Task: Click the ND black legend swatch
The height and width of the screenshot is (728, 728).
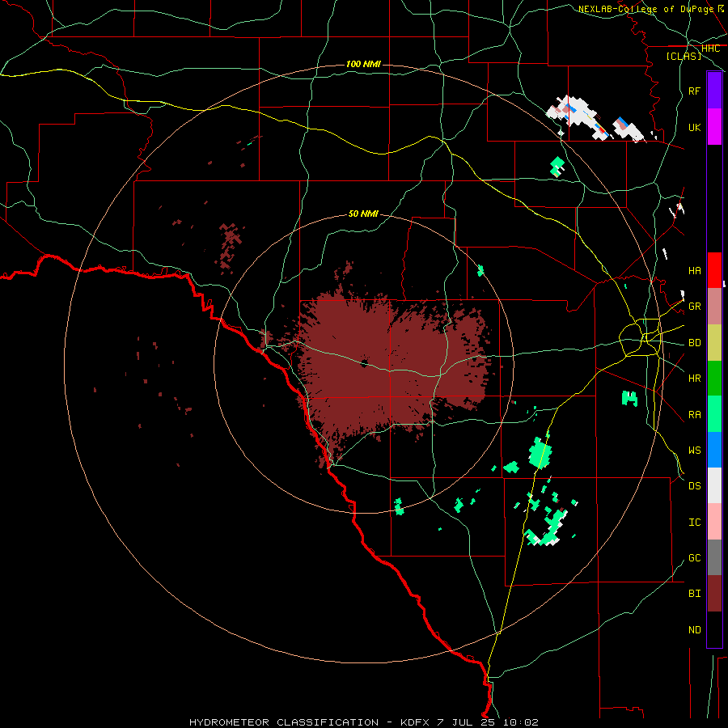Action: (714, 629)
